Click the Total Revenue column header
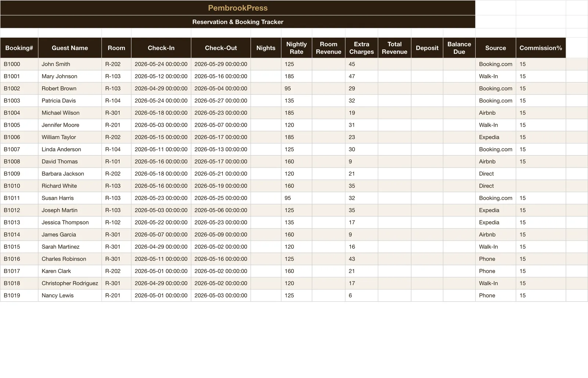The height and width of the screenshot is (378, 588). 394,48
